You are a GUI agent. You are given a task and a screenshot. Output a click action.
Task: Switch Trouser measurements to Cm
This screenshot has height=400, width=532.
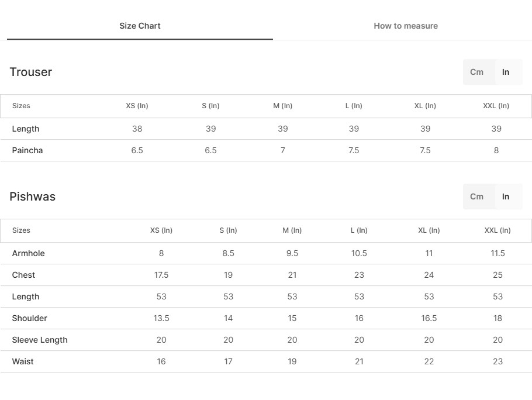click(x=476, y=72)
